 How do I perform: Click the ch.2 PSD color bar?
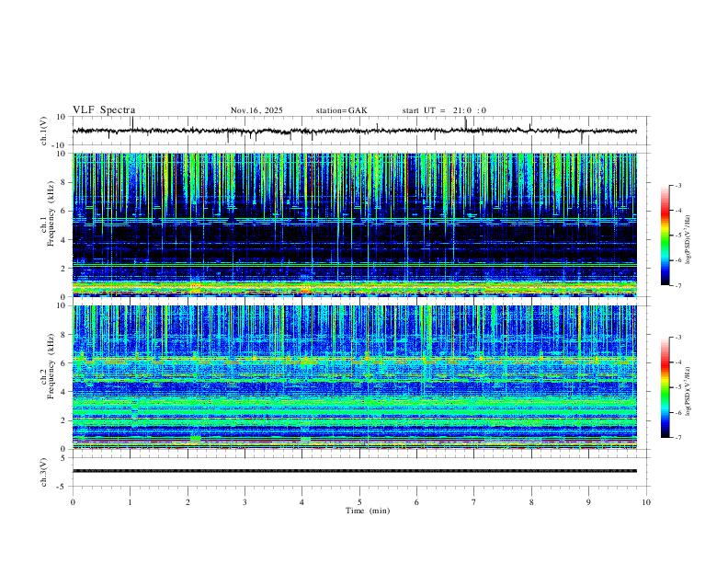coord(665,387)
